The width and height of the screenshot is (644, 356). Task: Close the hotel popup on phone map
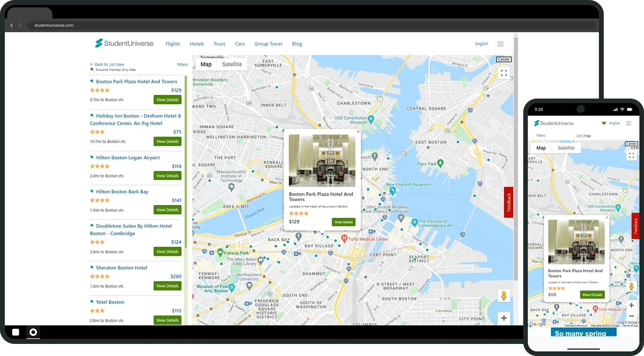pos(607,218)
